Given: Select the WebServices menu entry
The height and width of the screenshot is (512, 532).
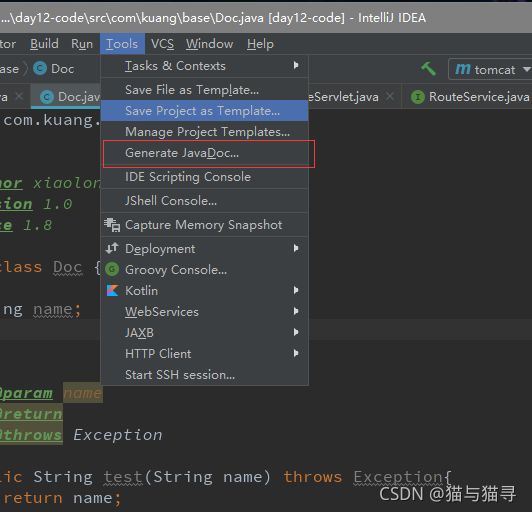Looking at the screenshot, I should 205,312.
